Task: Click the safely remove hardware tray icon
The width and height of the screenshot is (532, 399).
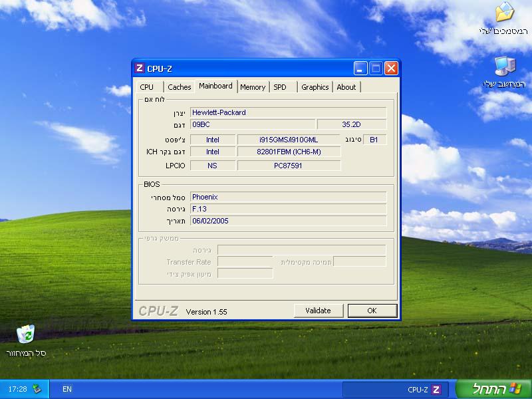Action: [37, 389]
